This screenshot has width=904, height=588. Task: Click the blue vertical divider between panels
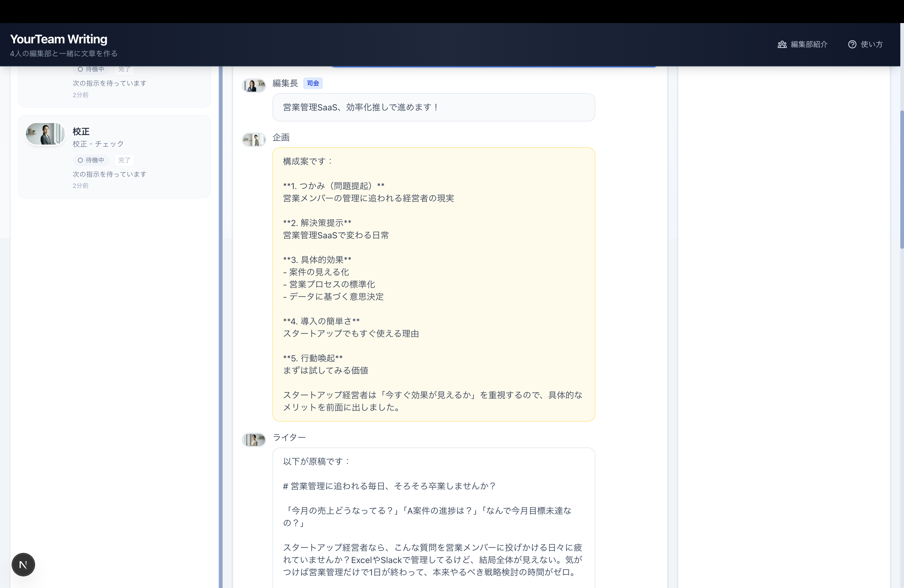(220, 327)
